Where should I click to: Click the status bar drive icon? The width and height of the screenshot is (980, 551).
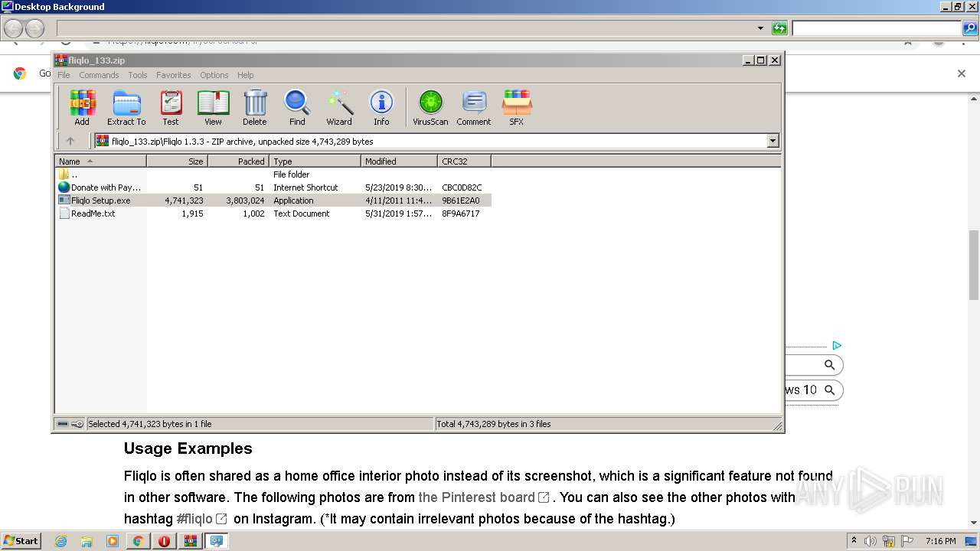[63, 424]
